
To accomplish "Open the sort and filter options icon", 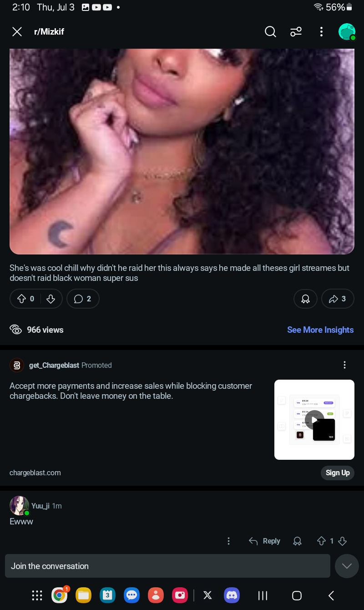I will pos(296,32).
